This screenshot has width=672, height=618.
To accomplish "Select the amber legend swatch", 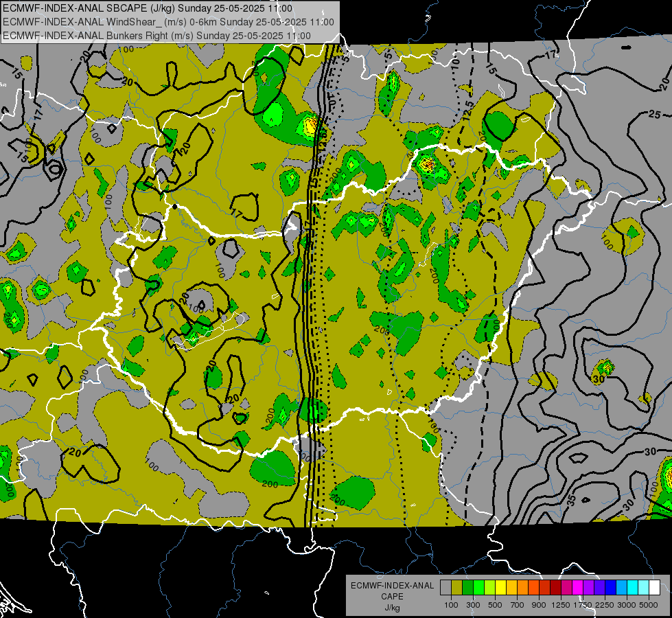I will [x=511, y=588].
